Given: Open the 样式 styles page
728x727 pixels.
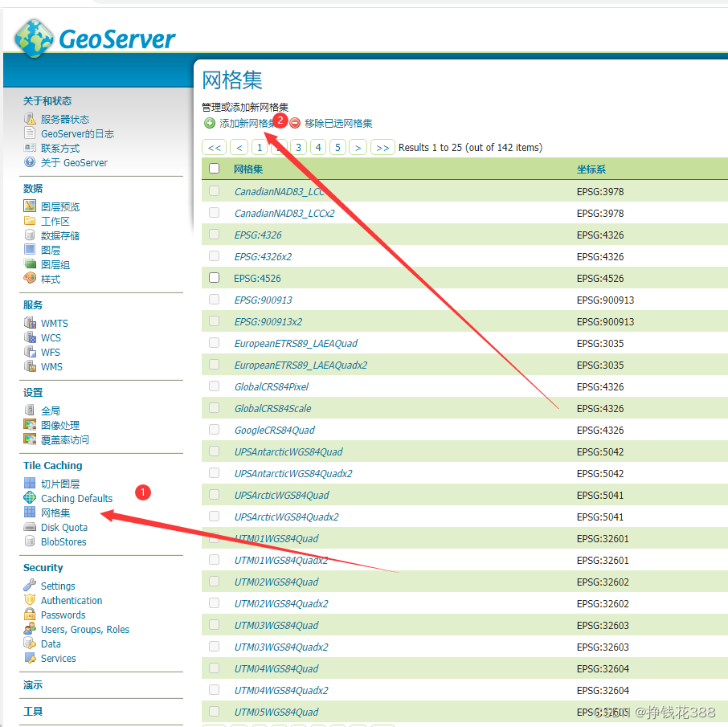Looking at the screenshot, I should (x=51, y=279).
